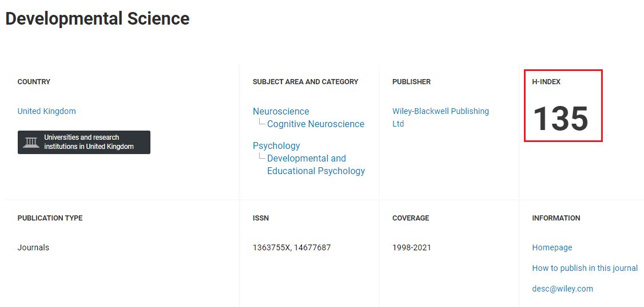644x307 pixels.
Task: Click the PUBLISHER section heading
Action: tap(412, 82)
